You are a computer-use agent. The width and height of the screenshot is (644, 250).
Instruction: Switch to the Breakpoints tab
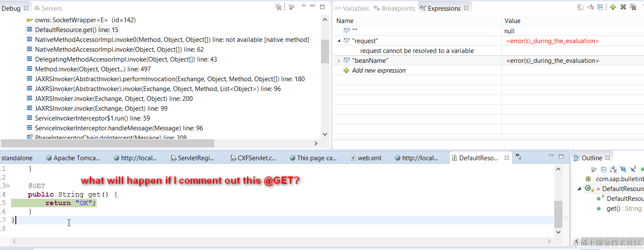point(397,8)
